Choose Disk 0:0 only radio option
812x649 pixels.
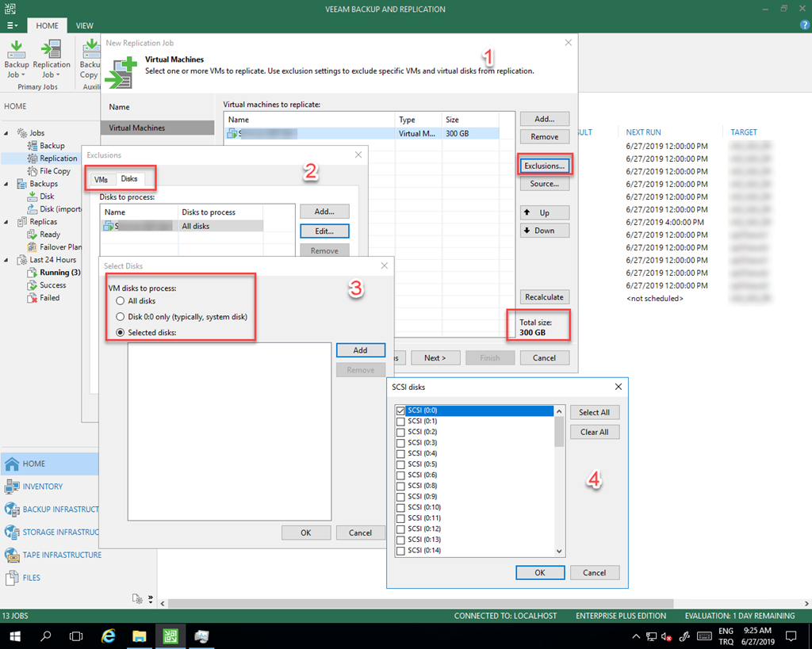[x=121, y=317]
